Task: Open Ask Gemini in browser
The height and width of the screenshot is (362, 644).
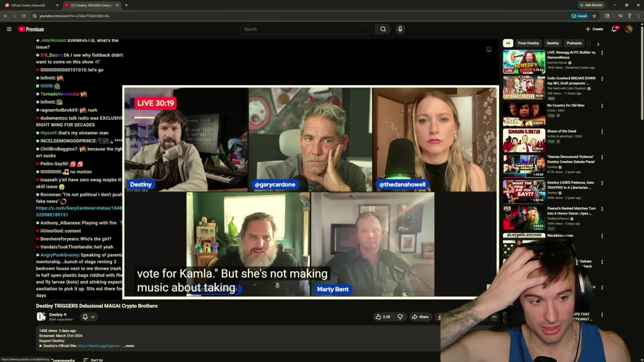Action: pos(591,5)
